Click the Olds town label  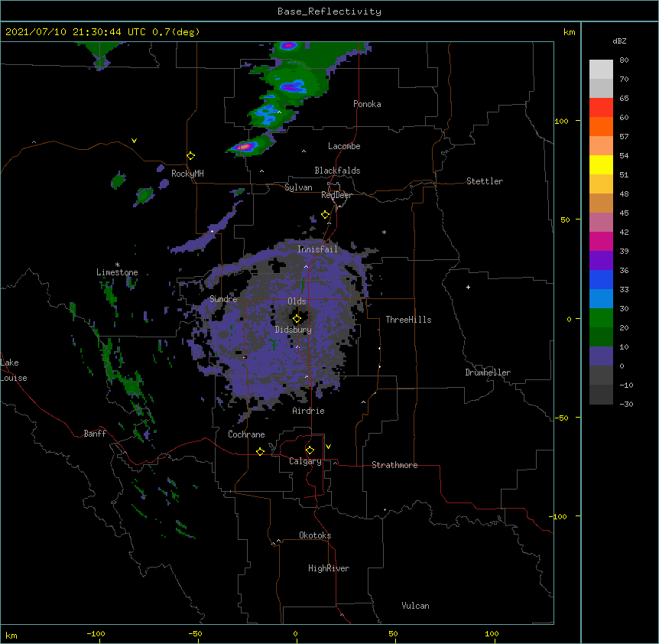(x=297, y=301)
